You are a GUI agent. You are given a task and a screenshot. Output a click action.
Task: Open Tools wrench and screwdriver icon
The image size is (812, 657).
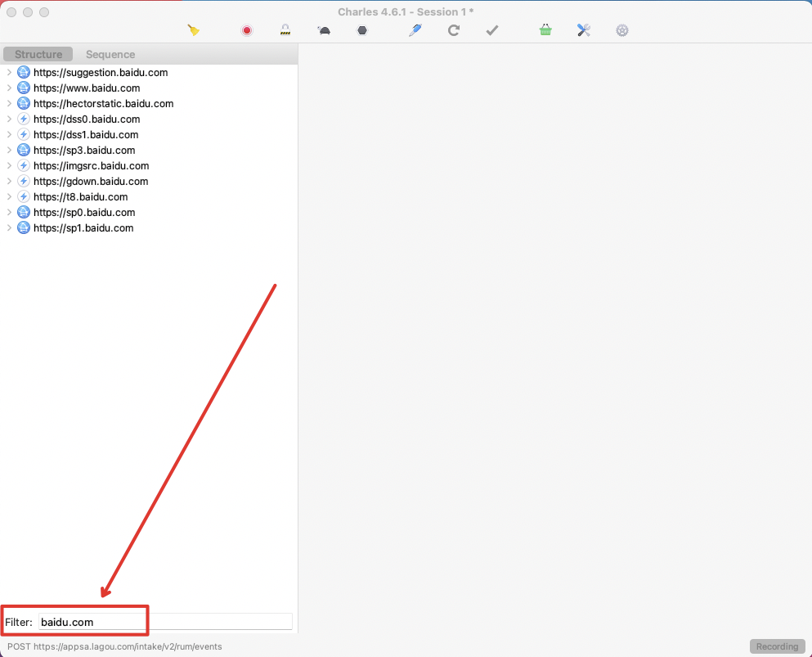pyautogui.click(x=584, y=30)
